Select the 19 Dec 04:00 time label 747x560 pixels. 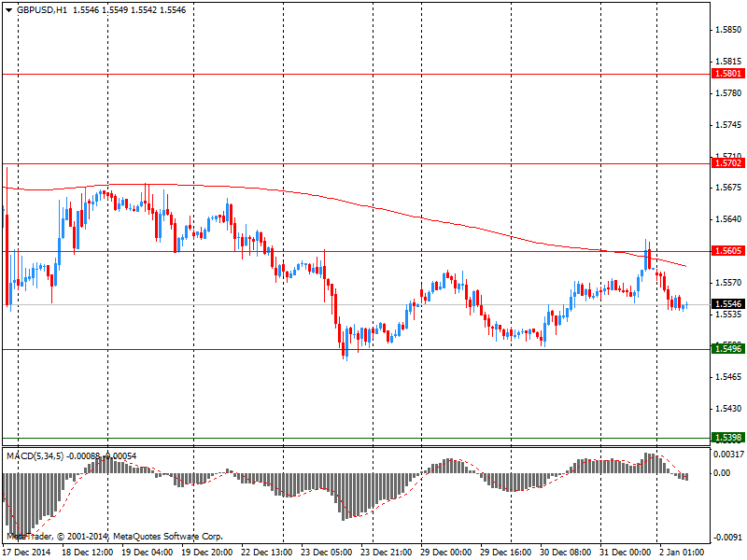147,553
